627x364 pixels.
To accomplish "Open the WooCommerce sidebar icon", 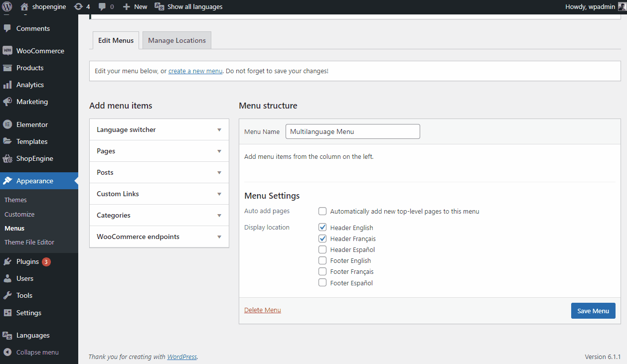I will 7,51.
